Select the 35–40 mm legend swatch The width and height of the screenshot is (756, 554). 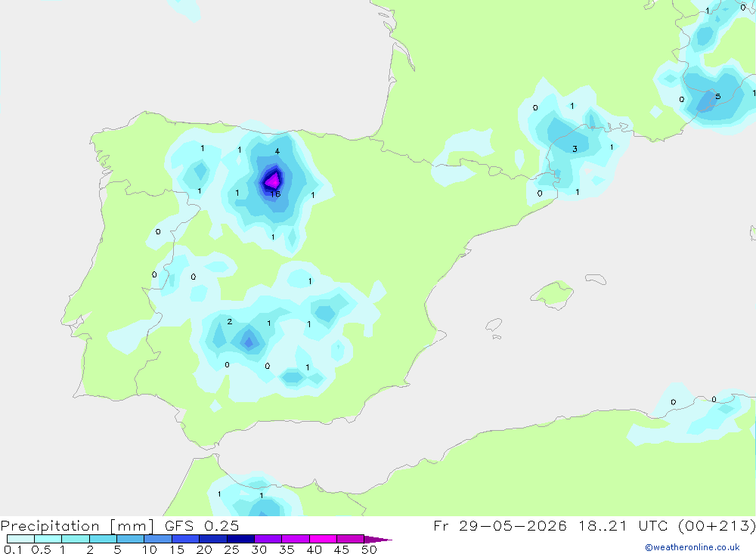(x=296, y=539)
